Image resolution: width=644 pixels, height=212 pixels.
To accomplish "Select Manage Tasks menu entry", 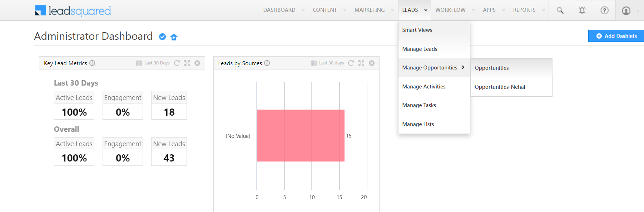I will (x=434, y=105).
